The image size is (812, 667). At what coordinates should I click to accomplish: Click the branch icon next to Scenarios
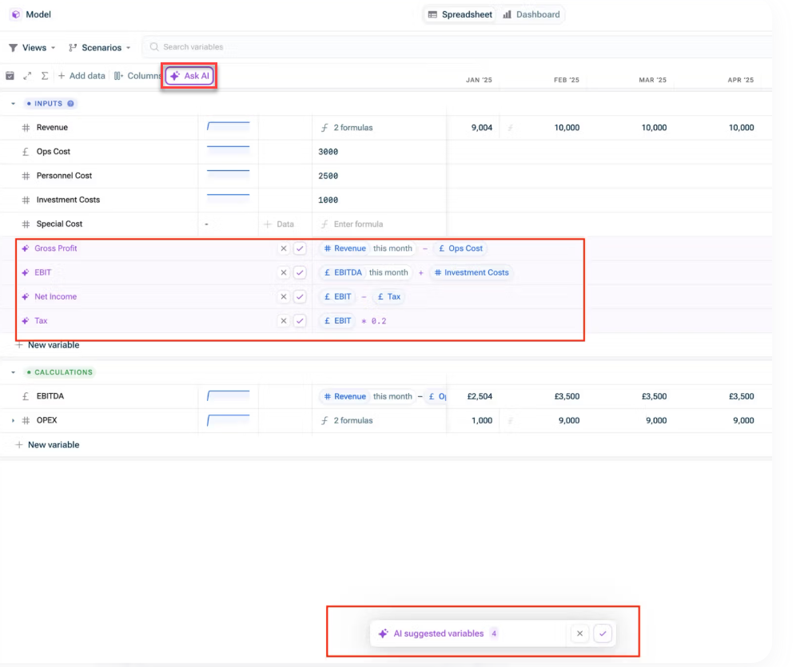coord(72,48)
